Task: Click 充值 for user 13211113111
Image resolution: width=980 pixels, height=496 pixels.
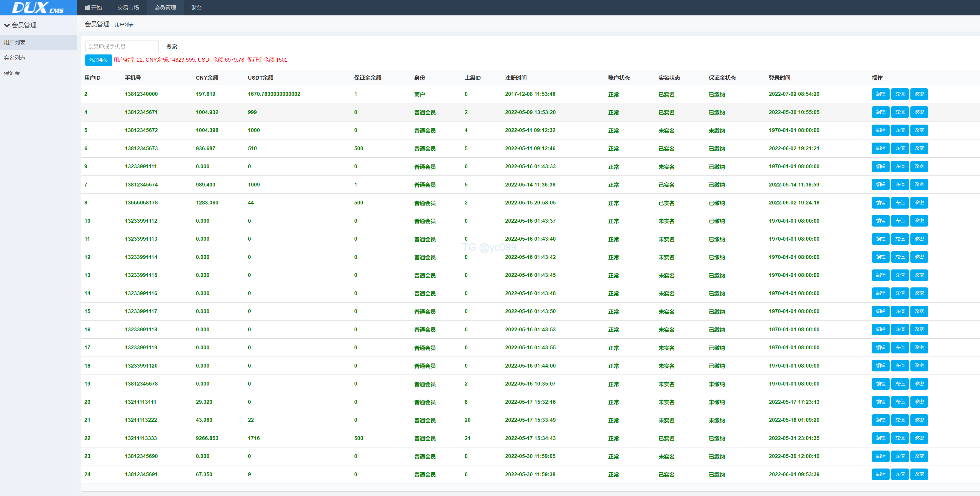Action: click(x=900, y=402)
